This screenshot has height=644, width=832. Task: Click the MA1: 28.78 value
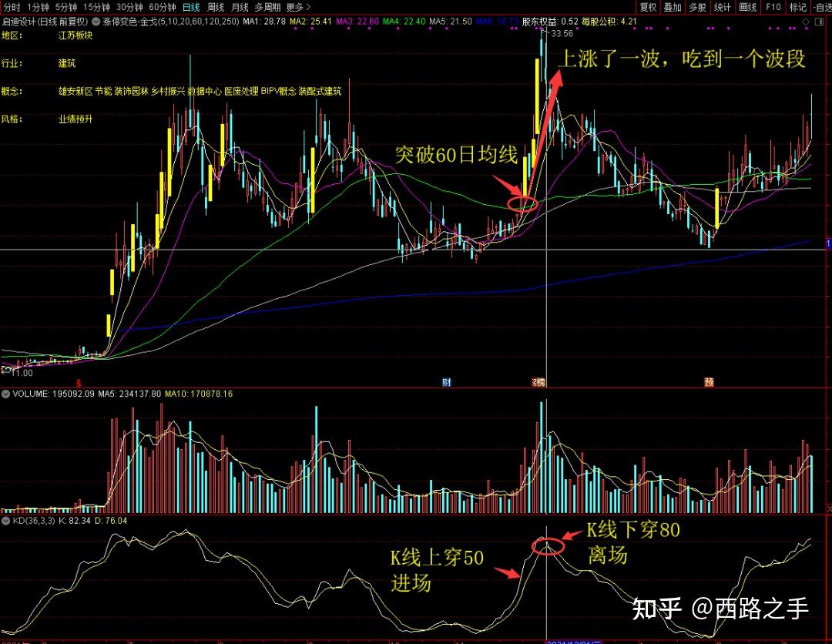coord(263,22)
